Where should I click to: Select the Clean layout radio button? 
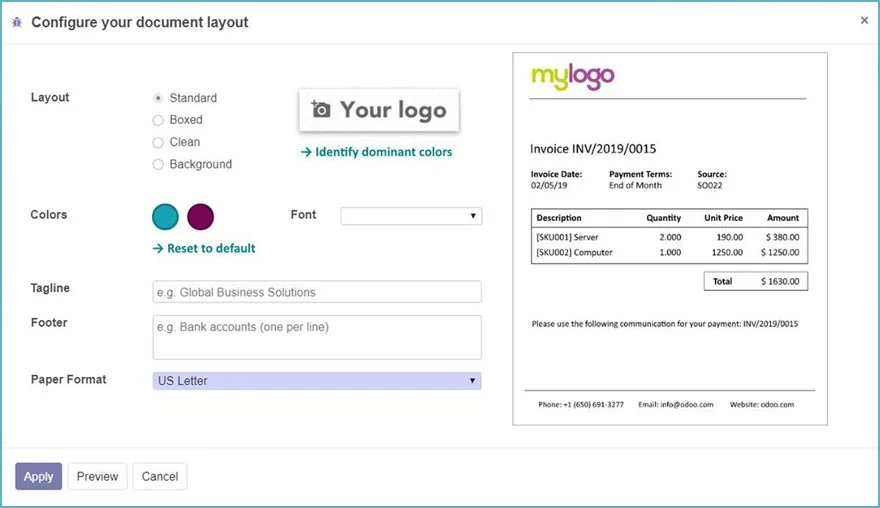(x=158, y=143)
